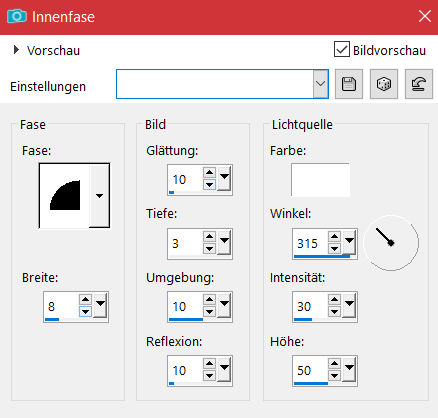Viewport: 438px width, 418px height.
Task: Increase Intensität value with up arrow
Action: (334, 299)
